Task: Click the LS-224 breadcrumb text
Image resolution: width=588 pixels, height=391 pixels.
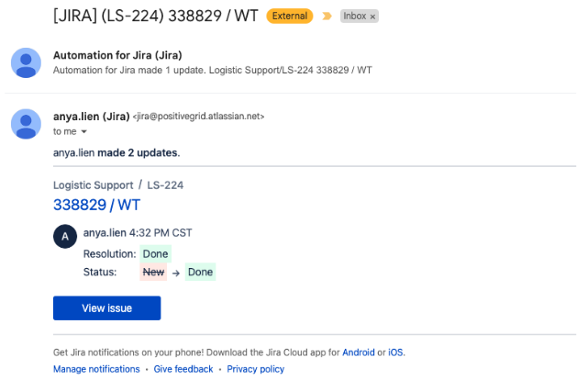Action: coord(165,185)
